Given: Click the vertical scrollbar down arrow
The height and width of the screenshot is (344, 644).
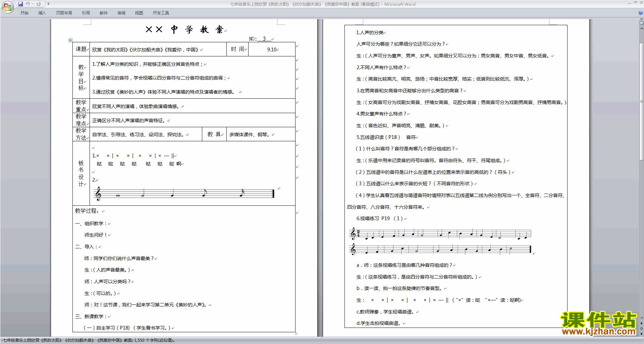Looking at the screenshot, I should tap(642, 318).
